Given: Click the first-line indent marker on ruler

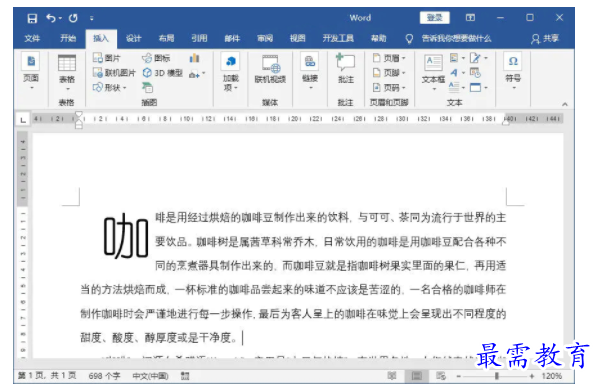Looking at the screenshot, I should tap(79, 114).
